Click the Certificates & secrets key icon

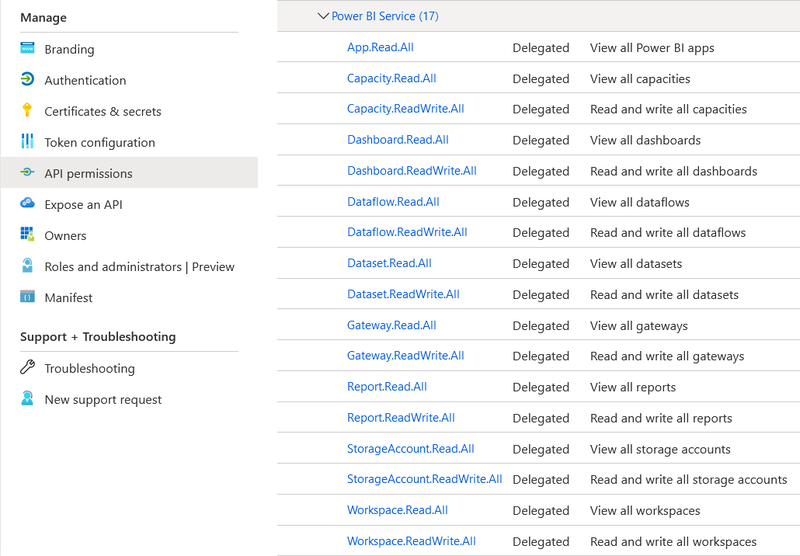click(x=27, y=110)
